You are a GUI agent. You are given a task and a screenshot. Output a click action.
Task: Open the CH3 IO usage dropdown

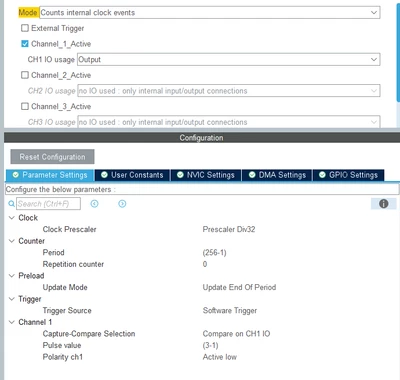pyautogui.click(x=229, y=122)
